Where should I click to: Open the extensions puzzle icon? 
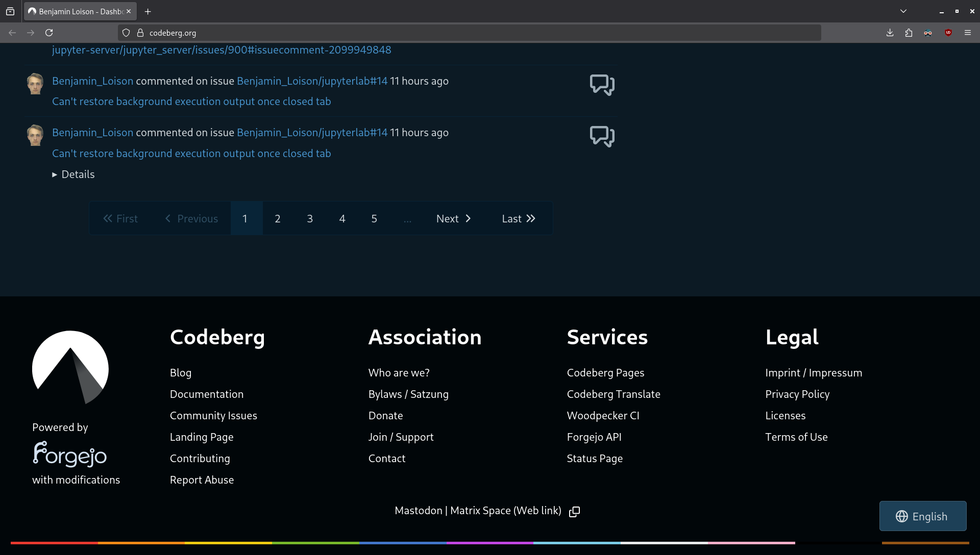pos(909,33)
